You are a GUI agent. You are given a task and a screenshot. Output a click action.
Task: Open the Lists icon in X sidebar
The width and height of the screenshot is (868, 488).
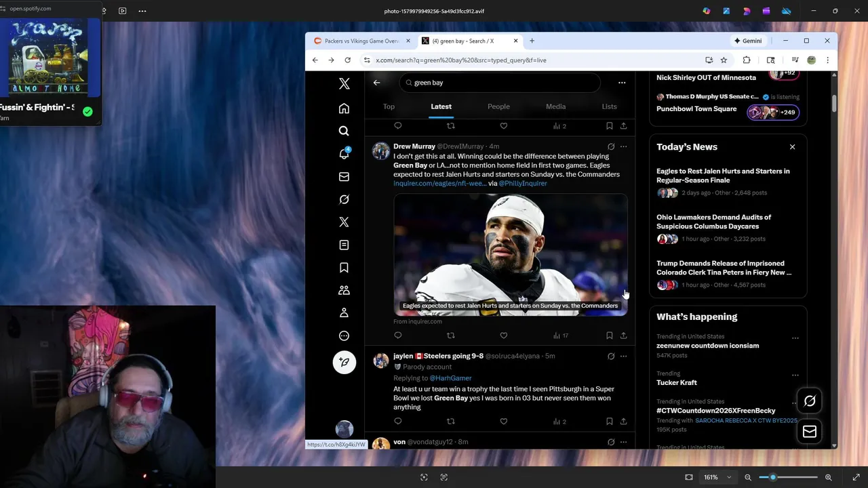coord(344,245)
